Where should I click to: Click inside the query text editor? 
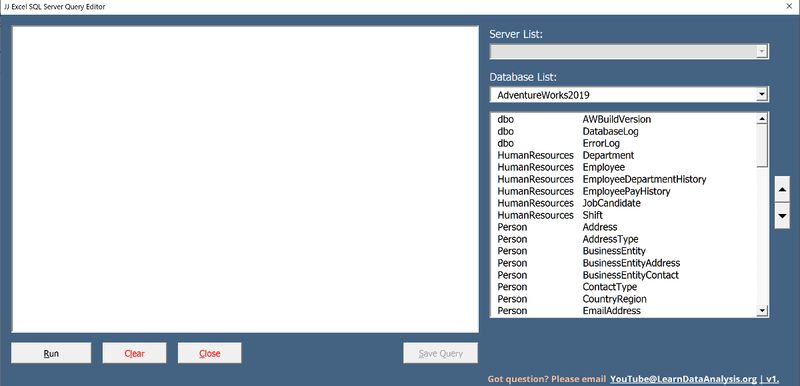[245, 179]
